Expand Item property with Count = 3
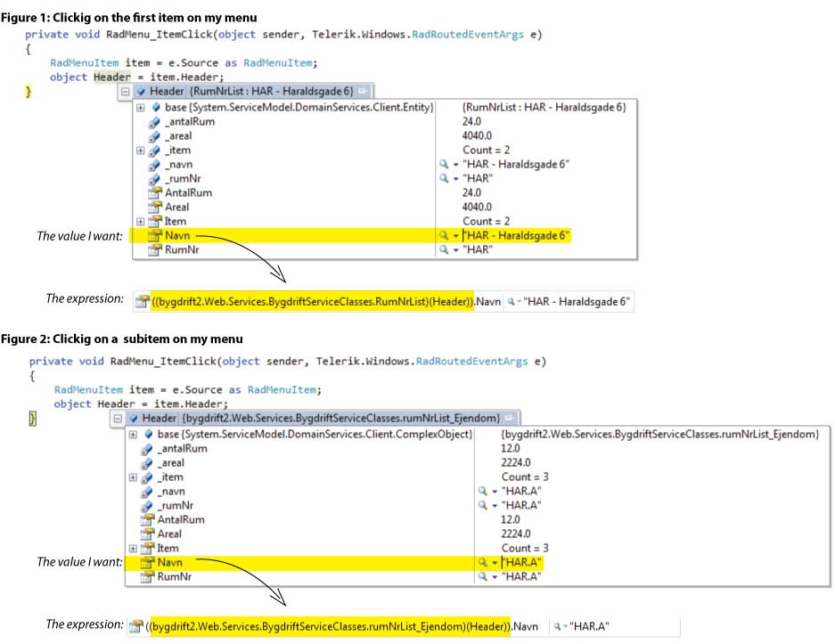The height and width of the screenshot is (644, 835). (x=133, y=548)
